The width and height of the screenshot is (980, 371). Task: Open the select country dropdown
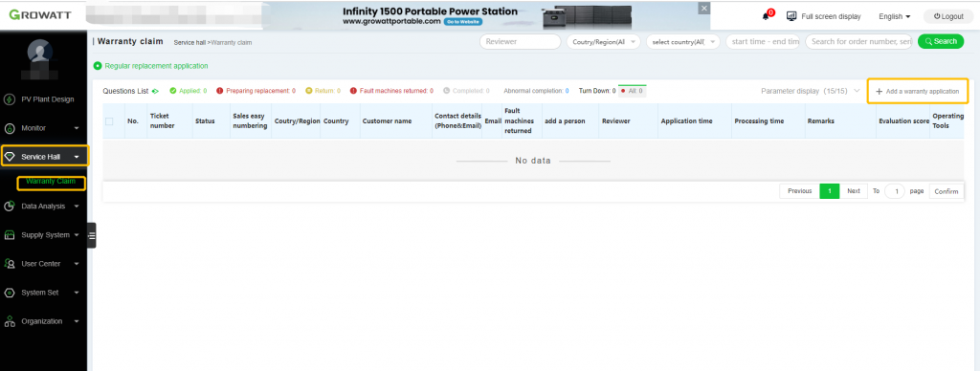(x=683, y=41)
